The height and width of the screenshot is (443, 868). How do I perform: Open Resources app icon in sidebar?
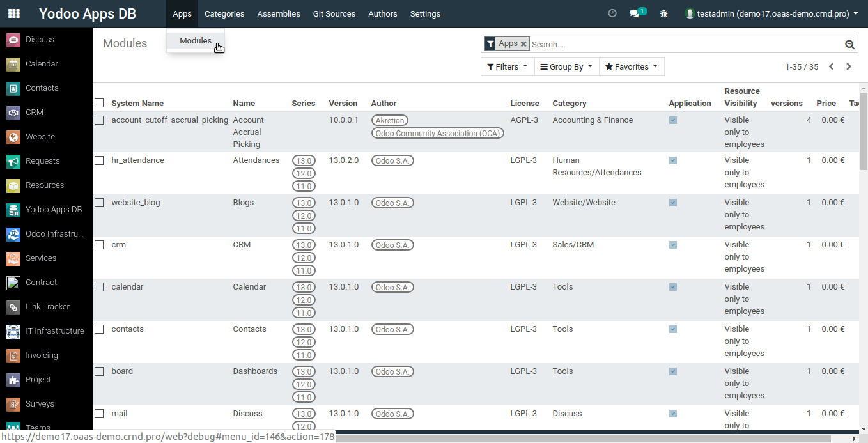[13, 185]
